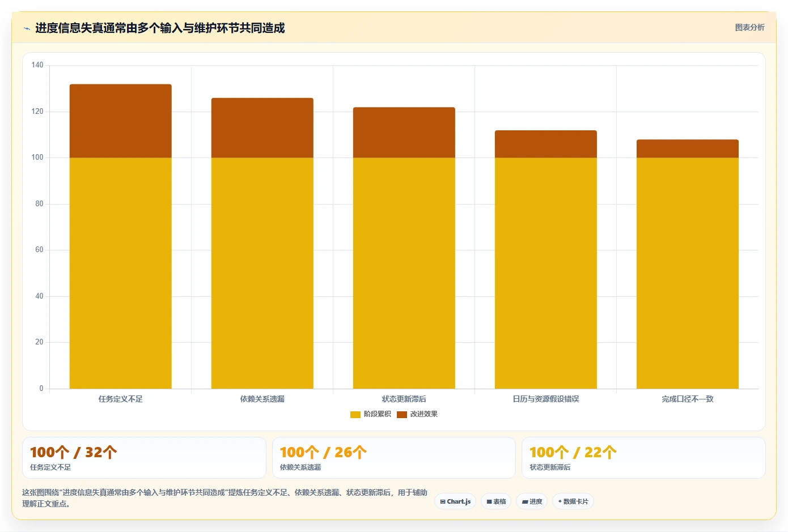Click the yellow bar for 依赖关系遗漏
The image size is (788, 532).
pyautogui.click(x=262, y=273)
